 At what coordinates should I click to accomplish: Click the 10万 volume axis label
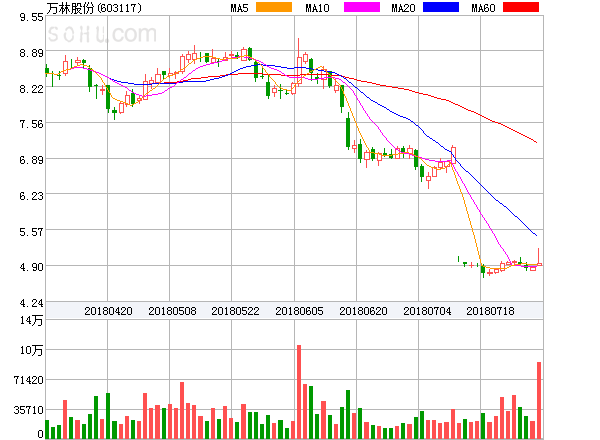(x=31, y=350)
